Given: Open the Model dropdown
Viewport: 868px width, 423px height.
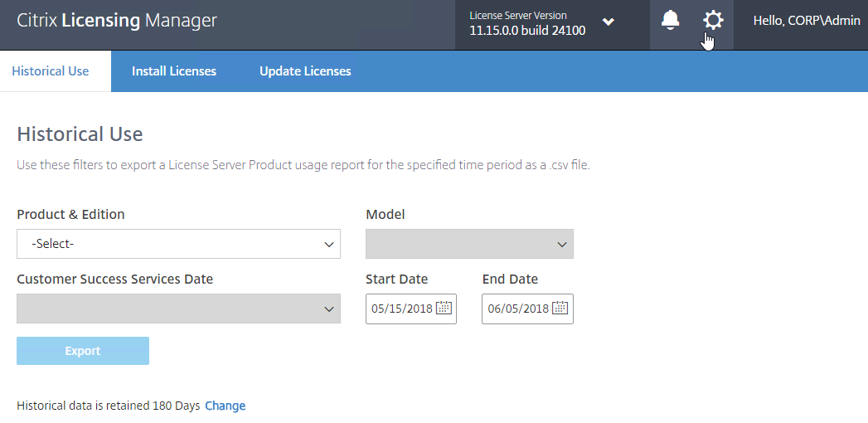Looking at the screenshot, I should [x=469, y=244].
